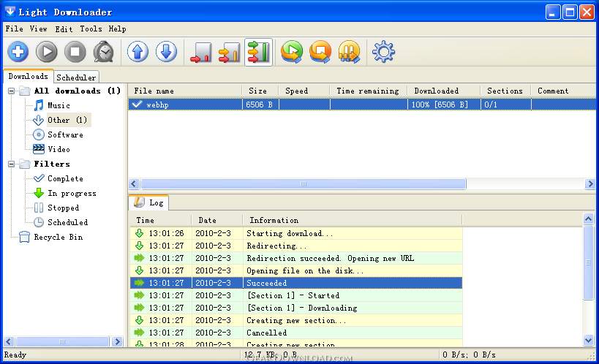This screenshot has height=364, width=599.
Task: Click the yellow pause all downloads icon
Action: 349,52
